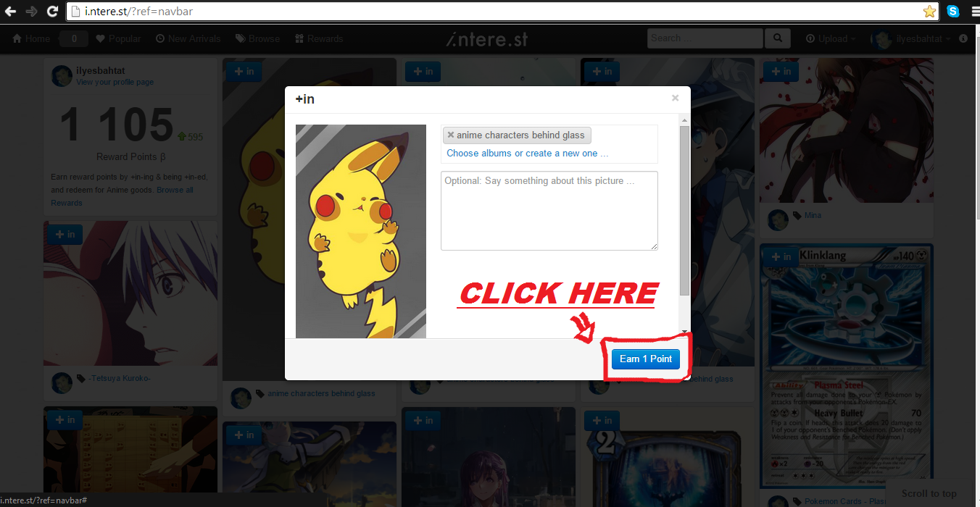Image resolution: width=980 pixels, height=507 pixels.
Task: Click the dialog scrollbar up arrow
Action: click(684, 120)
